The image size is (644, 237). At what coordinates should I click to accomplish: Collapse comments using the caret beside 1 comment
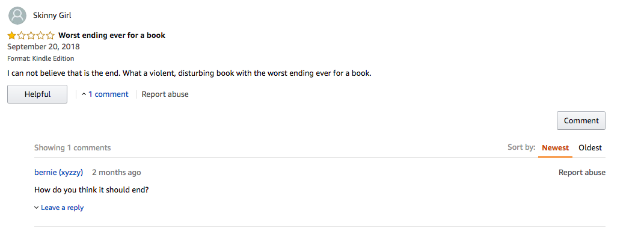click(x=84, y=94)
